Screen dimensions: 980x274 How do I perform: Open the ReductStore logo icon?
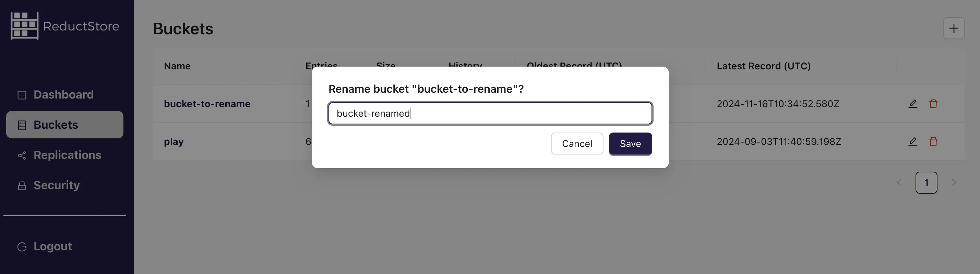pyautogui.click(x=25, y=25)
